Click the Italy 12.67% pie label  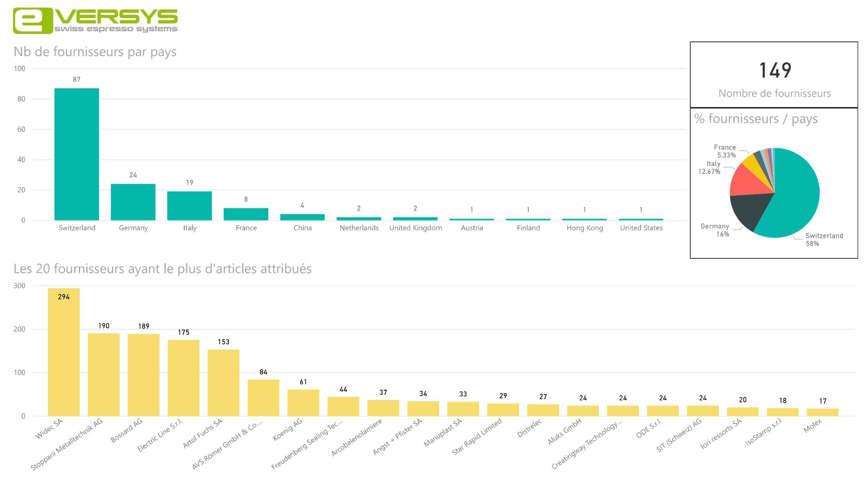point(709,168)
